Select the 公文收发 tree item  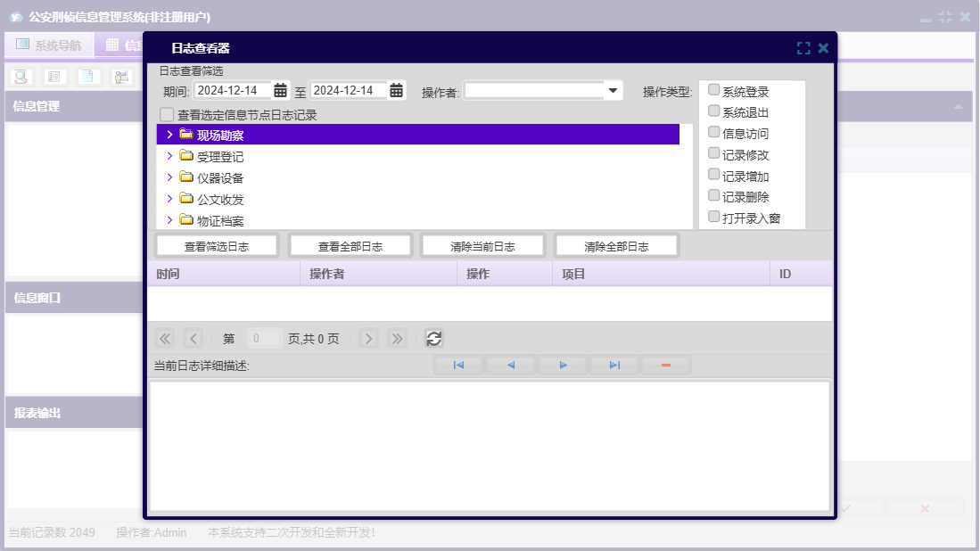click(x=220, y=199)
